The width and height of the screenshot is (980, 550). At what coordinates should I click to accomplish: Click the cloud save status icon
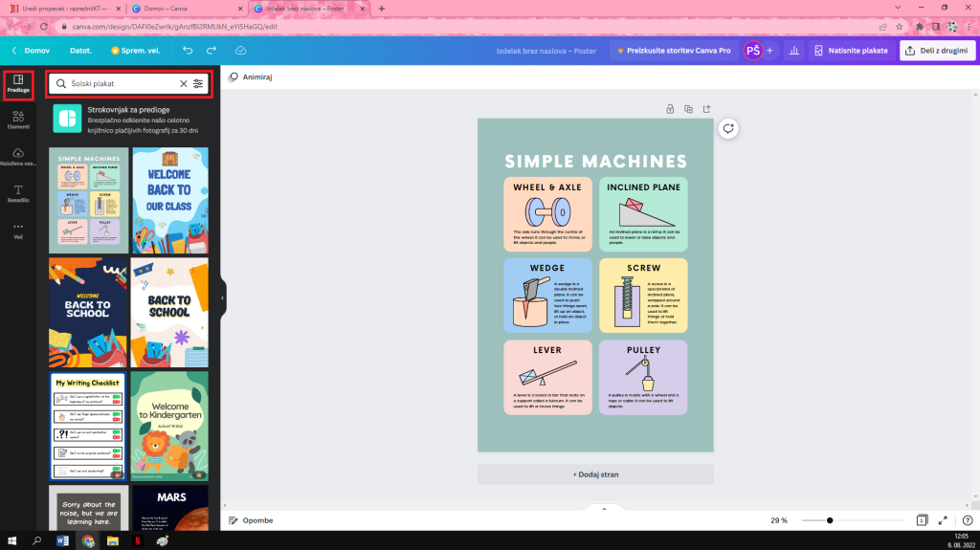(x=240, y=51)
